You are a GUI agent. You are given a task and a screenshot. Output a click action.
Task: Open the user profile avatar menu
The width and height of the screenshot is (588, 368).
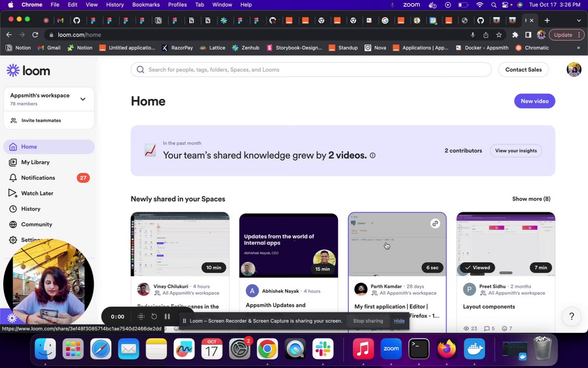[x=574, y=69]
